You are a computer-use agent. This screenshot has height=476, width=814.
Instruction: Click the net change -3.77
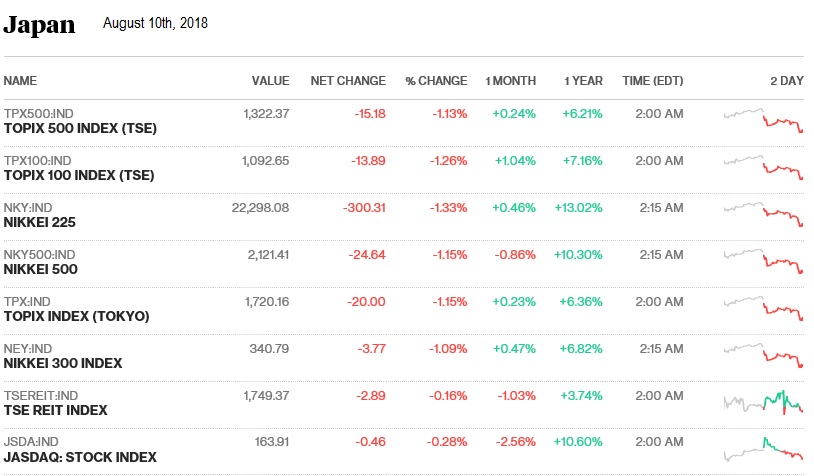(372, 349)
